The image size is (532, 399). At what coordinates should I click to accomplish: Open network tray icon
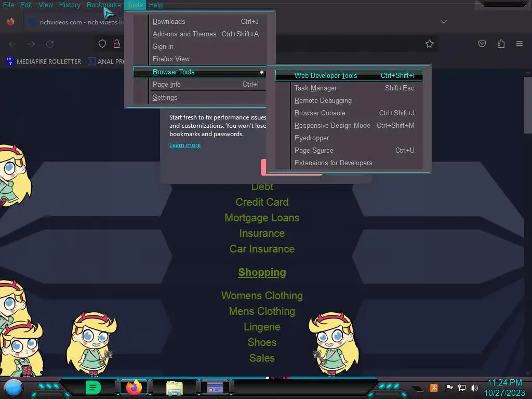[x=461, y=388]
